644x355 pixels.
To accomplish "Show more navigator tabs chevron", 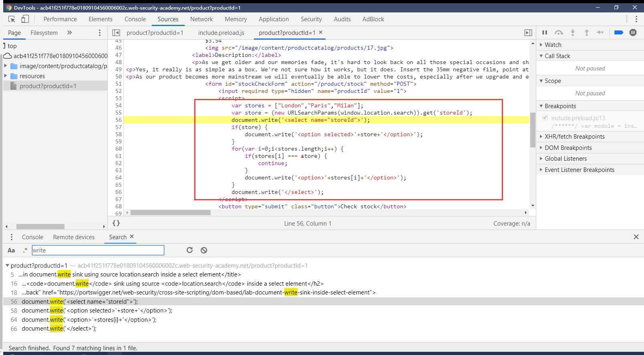I will (x=69, y=32).
